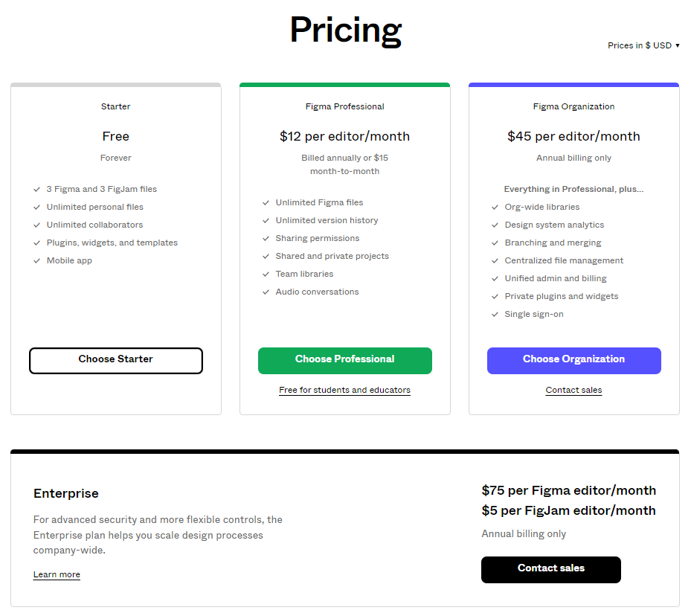The height and width of the screenshot is (616, 691).
Task: Click the Enterprise section heading
Action: (64, 493)
